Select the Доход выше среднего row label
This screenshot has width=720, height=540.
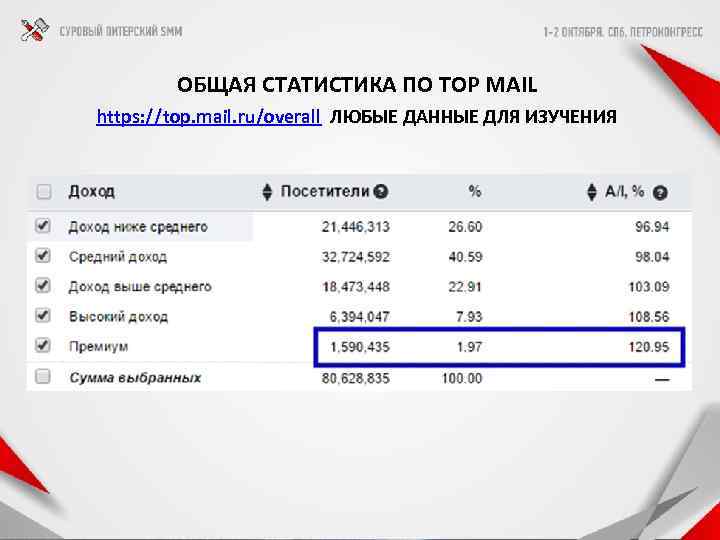pyautogui.click(x=140, y=287)
